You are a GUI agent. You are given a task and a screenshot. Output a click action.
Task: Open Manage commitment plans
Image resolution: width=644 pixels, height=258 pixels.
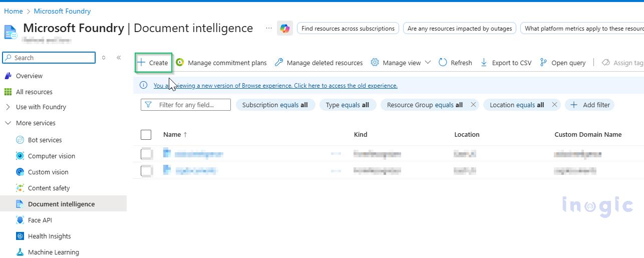(x=221, y=63)
